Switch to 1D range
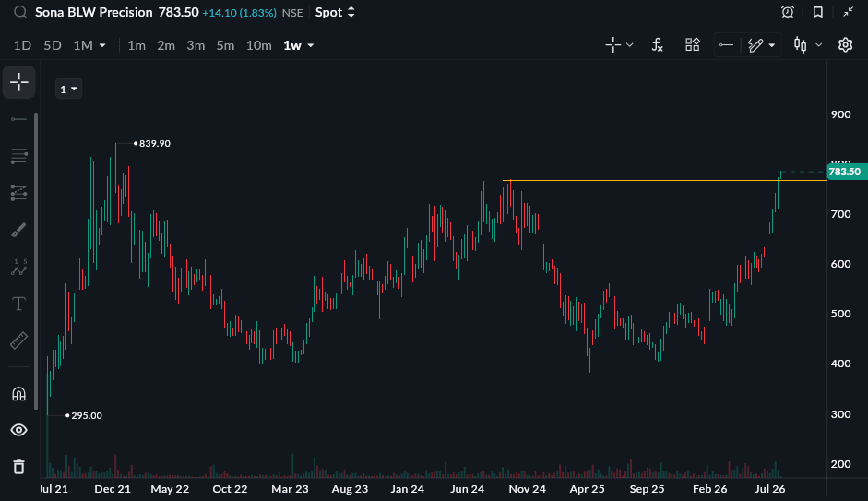This screenshot has width=868, height=501. [22, 45]
